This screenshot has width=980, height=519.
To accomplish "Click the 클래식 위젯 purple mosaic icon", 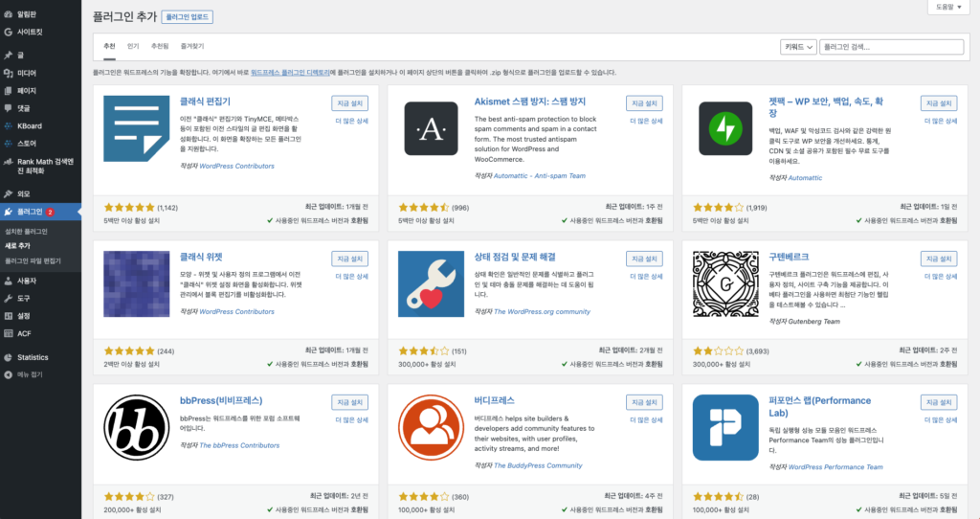I will point(136,283).
